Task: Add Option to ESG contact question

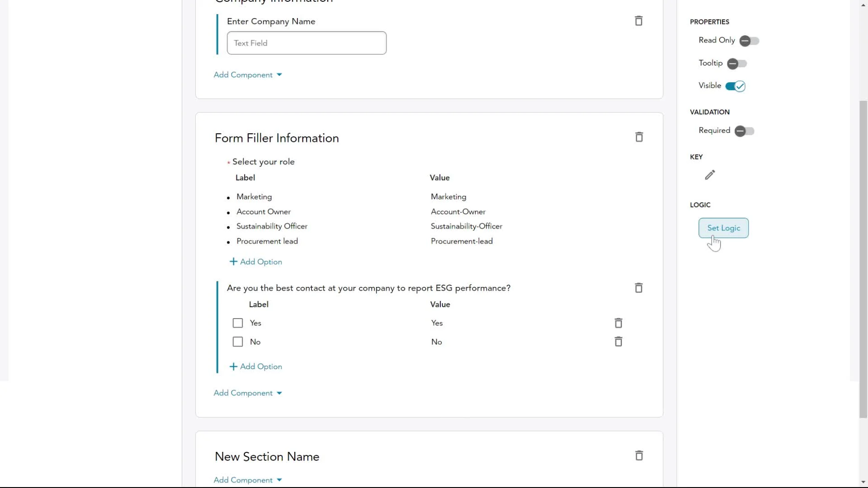Action: 256,366
